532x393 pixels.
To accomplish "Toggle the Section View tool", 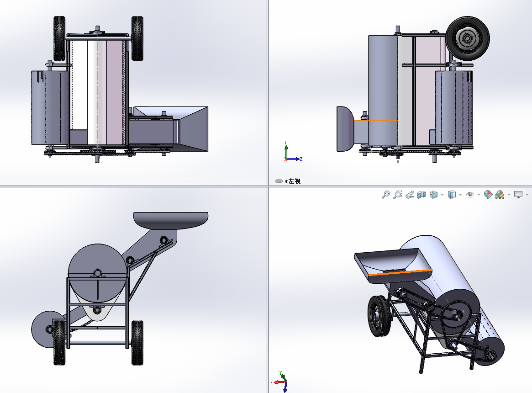I will (x=421, y=195).
